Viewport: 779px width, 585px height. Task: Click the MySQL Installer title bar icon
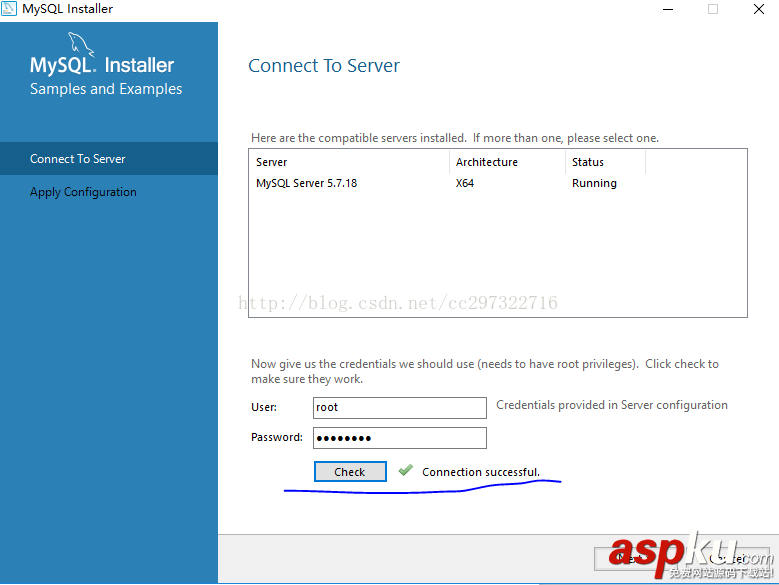point(8,9)
